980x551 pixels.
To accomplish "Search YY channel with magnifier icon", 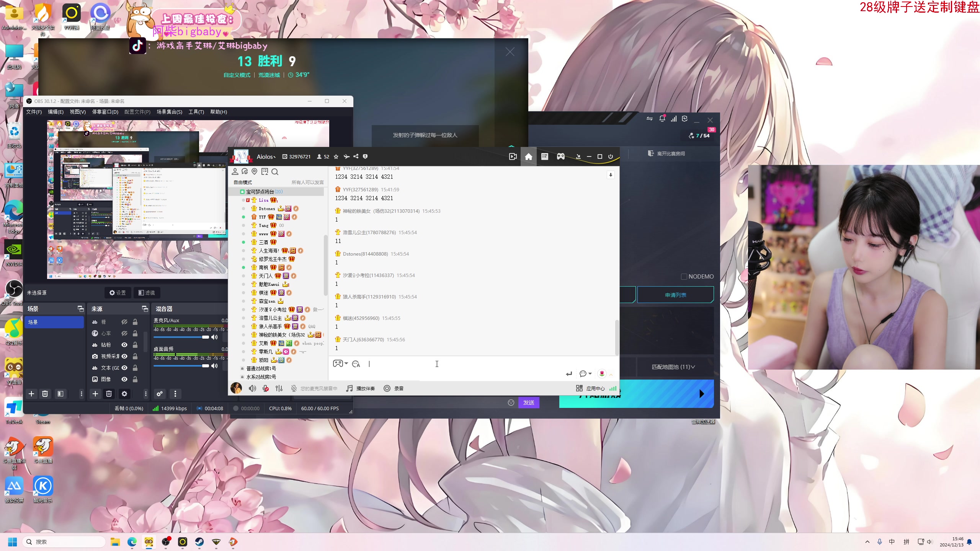I will pos(275,172).
